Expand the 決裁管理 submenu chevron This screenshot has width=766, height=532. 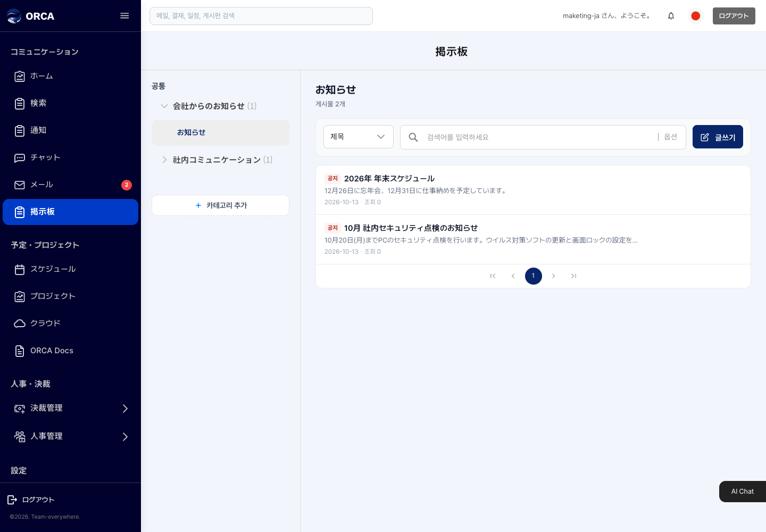click(126, 409)
